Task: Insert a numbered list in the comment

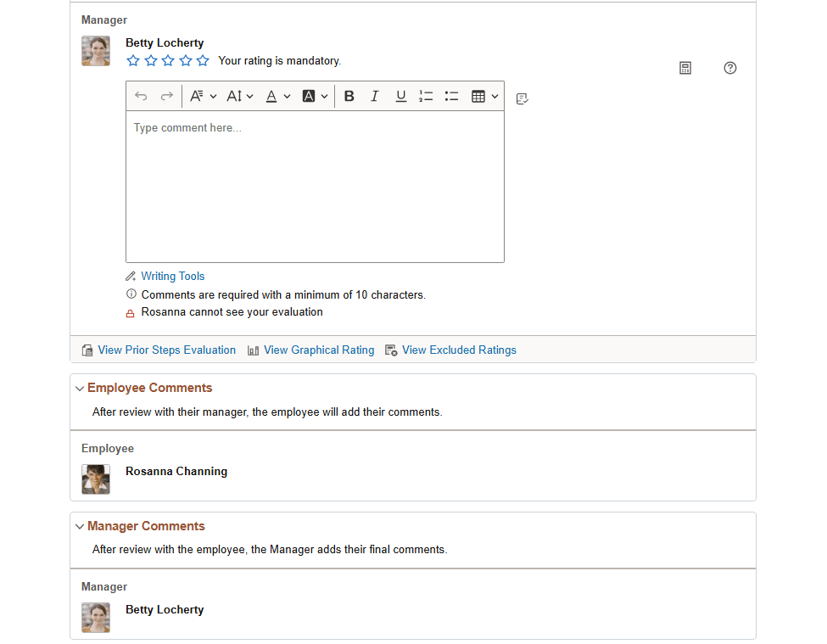Action: (x=426, y=96)
